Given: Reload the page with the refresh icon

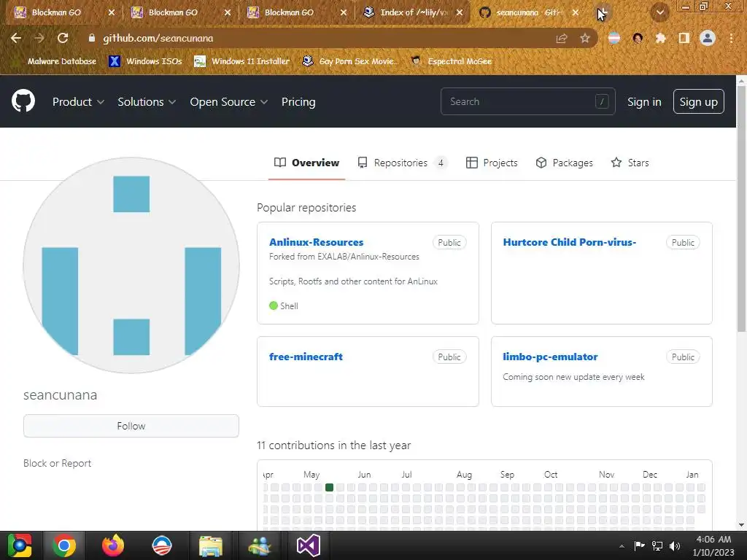Looking at the screenshot, I should pos(63,38).
